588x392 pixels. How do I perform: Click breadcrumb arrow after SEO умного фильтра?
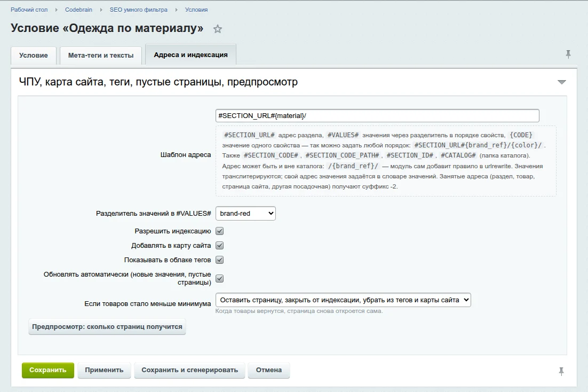[x=176, y=10]
